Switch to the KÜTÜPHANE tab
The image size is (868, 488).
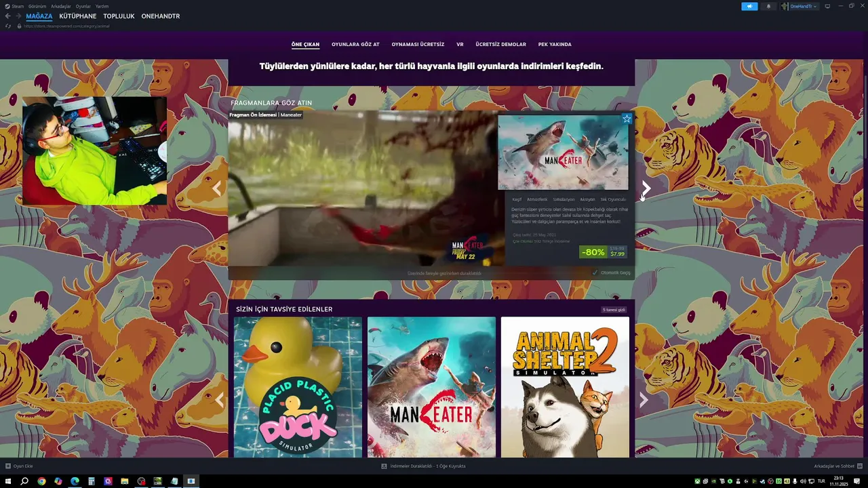tap(78, 16)
